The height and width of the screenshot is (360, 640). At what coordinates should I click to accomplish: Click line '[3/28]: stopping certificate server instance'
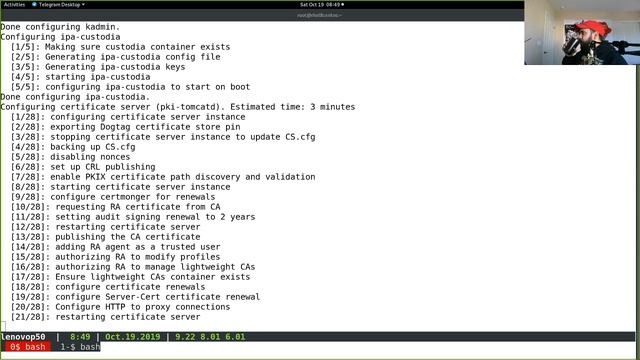[x=163, y=137]
